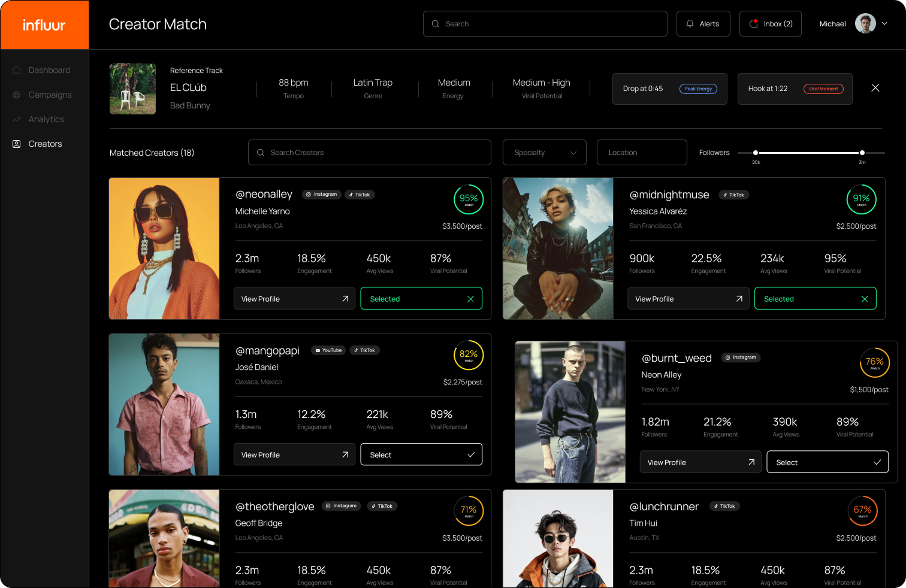
Task: Click the TikTok badge on @theotherglove
Action: click(x=382, y=506)
